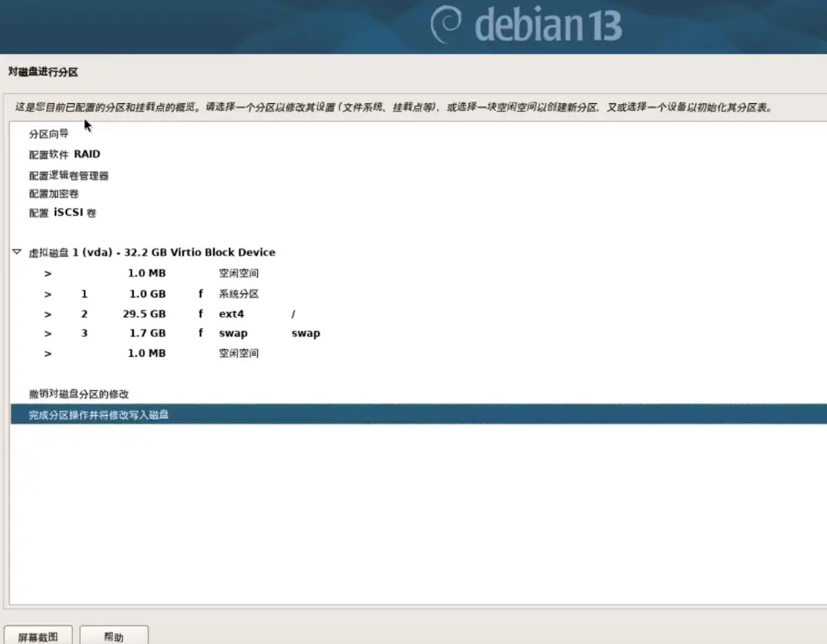Click the 屏幕截图 button
Image resolution: width=827 pixels, height=644 pixels.
39,636
